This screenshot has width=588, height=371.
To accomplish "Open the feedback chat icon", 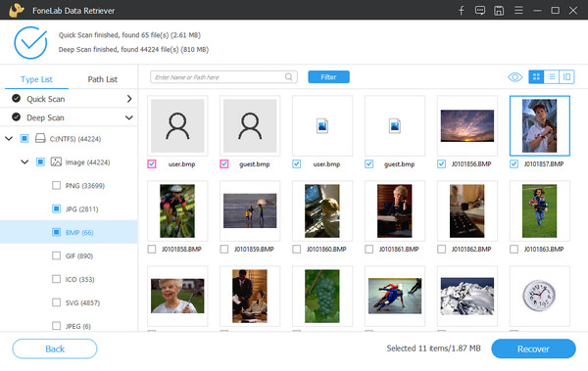I will [479, 11].
